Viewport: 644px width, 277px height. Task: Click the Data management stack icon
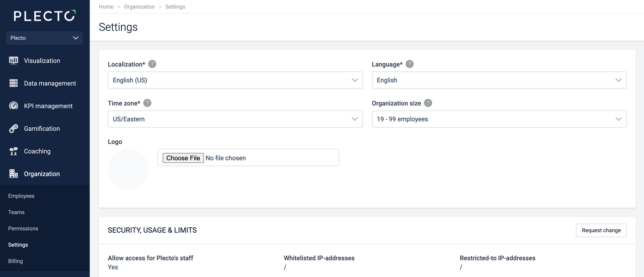[x=14, y=83]
